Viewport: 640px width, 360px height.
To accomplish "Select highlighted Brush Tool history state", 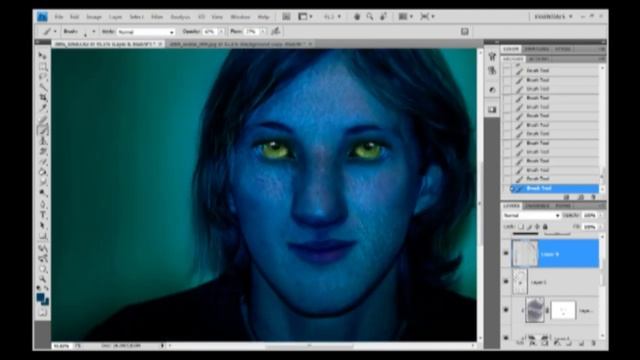I will click(x=554, y=188).
